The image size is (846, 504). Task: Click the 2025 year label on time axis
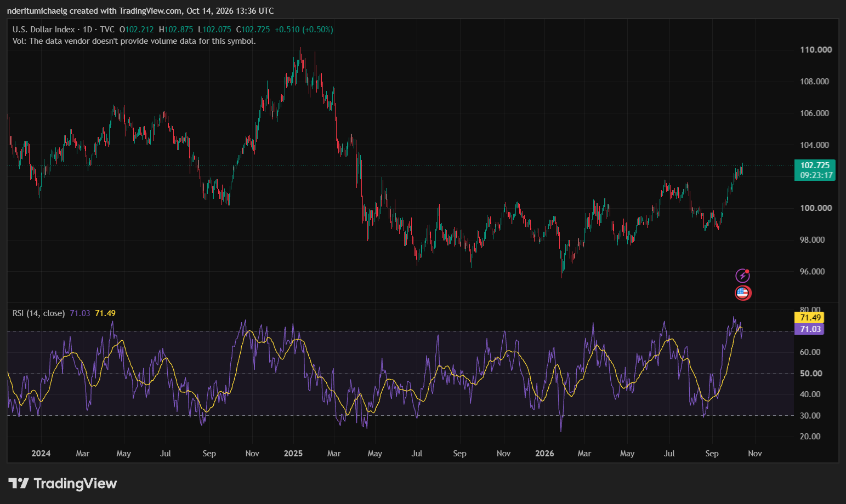293,454
